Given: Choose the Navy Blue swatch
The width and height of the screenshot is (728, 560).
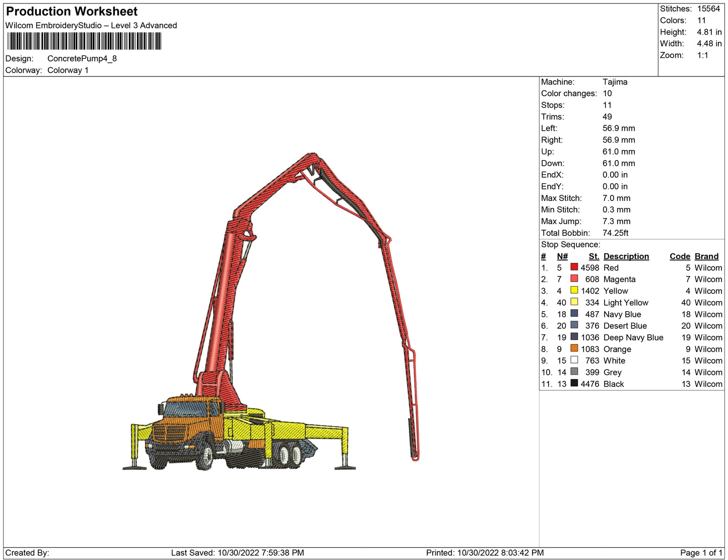Looking at the screenshot, I should click(x=574, y=313).
